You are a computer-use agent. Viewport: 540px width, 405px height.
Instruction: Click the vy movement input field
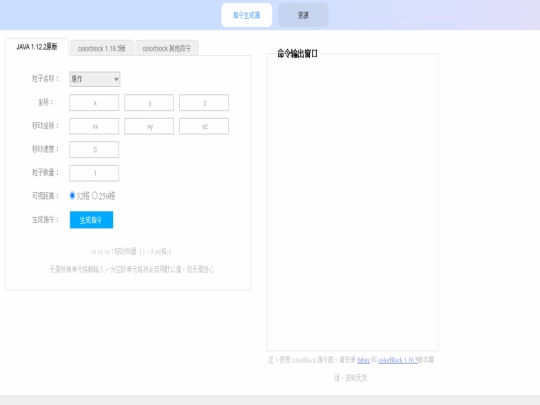[149, 126]
